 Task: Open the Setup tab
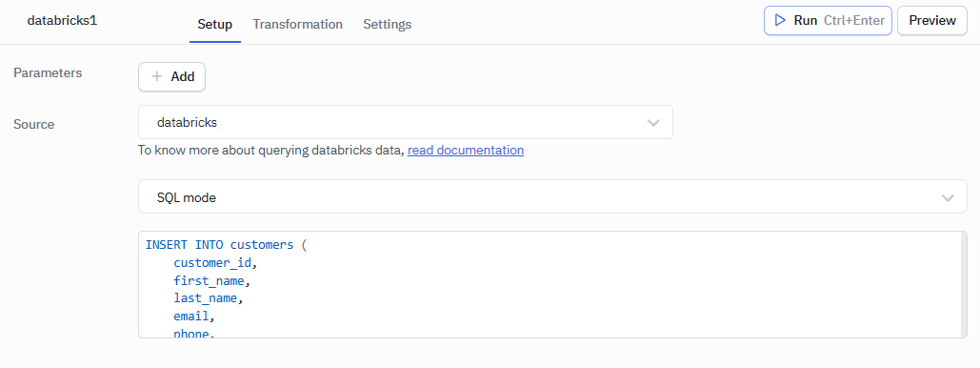click(215, 25)
